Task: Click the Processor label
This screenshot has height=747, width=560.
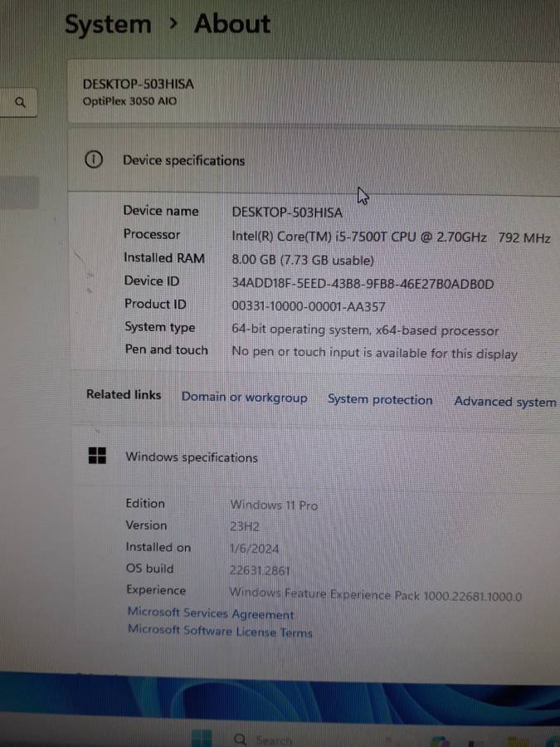Action: click(152, 234)
